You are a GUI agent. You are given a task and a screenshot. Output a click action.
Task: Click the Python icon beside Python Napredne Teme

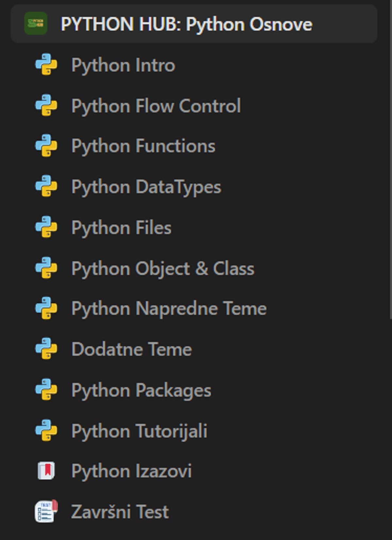coord(46,308)
